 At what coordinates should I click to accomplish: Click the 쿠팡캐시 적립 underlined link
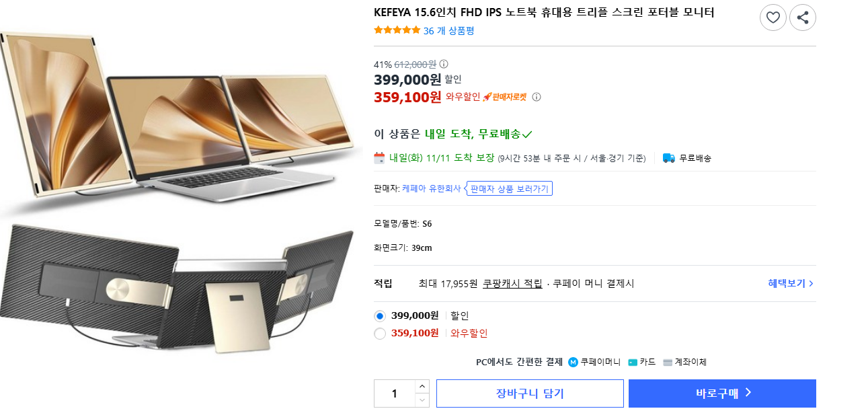pos(512,283)
